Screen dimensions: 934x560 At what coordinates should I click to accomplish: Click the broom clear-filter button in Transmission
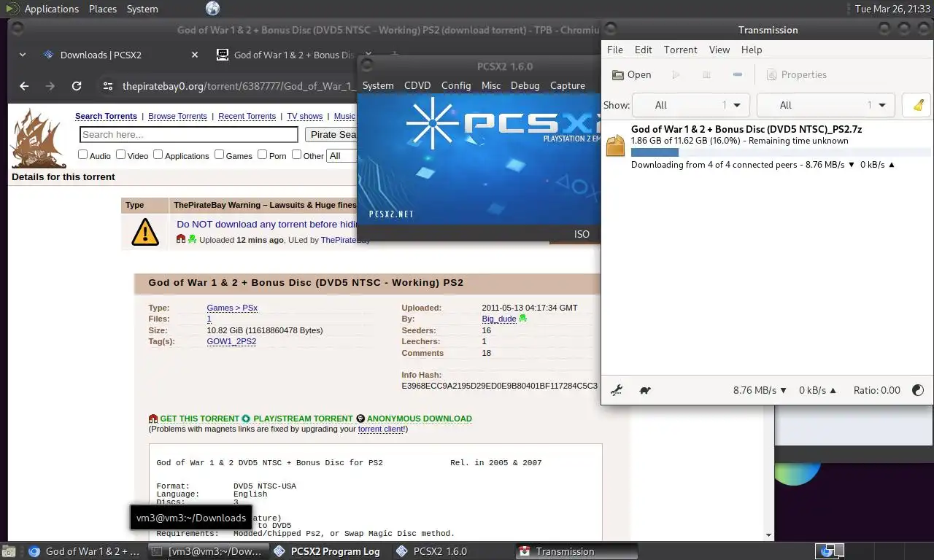tap(918, 105)
